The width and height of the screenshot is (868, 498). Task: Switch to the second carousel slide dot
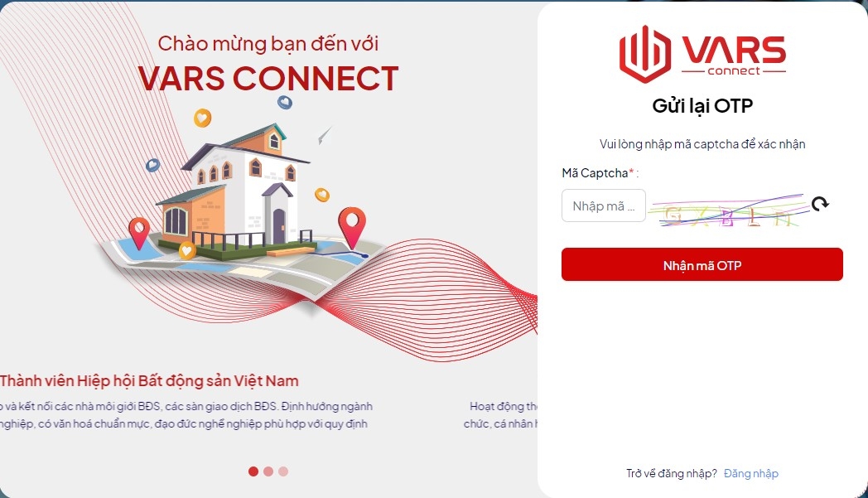click(268, 471)
